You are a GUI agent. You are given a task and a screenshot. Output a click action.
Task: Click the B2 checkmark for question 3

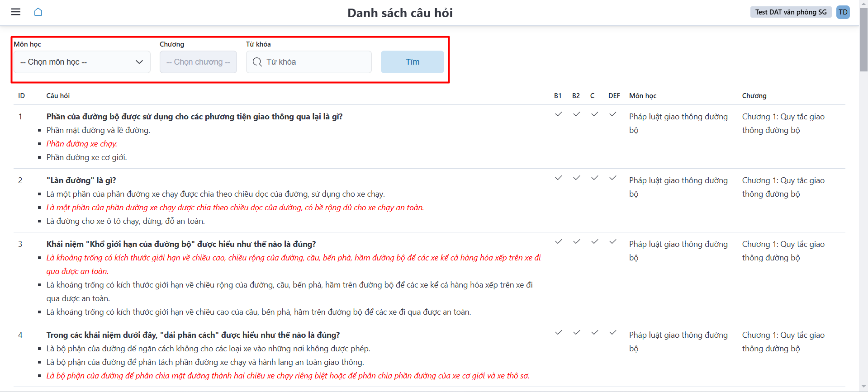click(x=576, y=242)
